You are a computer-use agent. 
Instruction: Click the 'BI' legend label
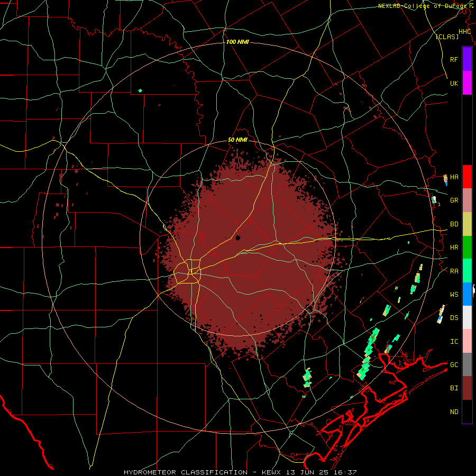pyautogui.click(x=454, y=388)
